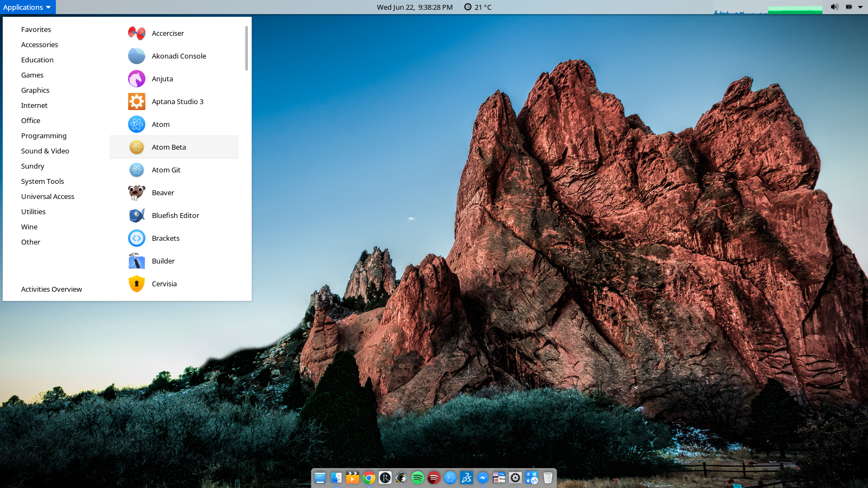Viewport: 868px width, 488px height.
Task: Show the Utilities category
Action: click(x=34, y=211)
